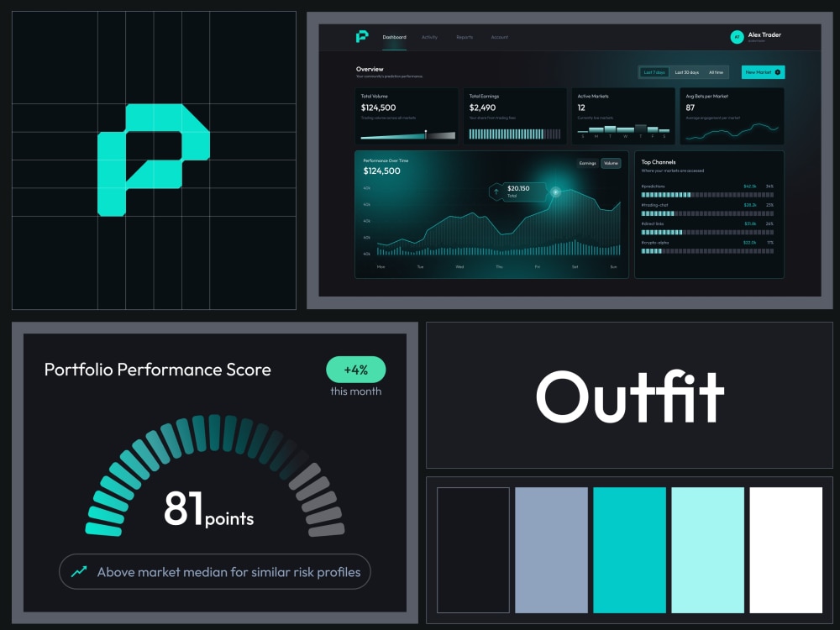Click the +4% badge
The image size is (840, 630).
pos(355,370)
